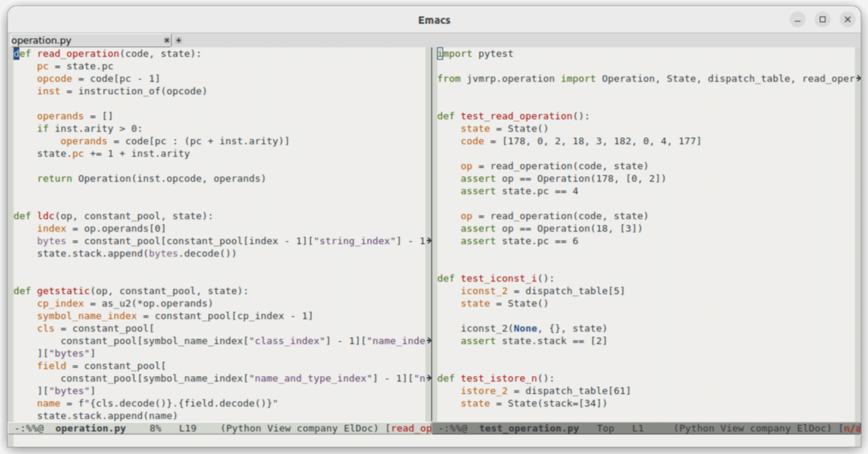Click the L19 line number indicator
Viewport: 868px width, 454px height.
[x=188, y=428]
